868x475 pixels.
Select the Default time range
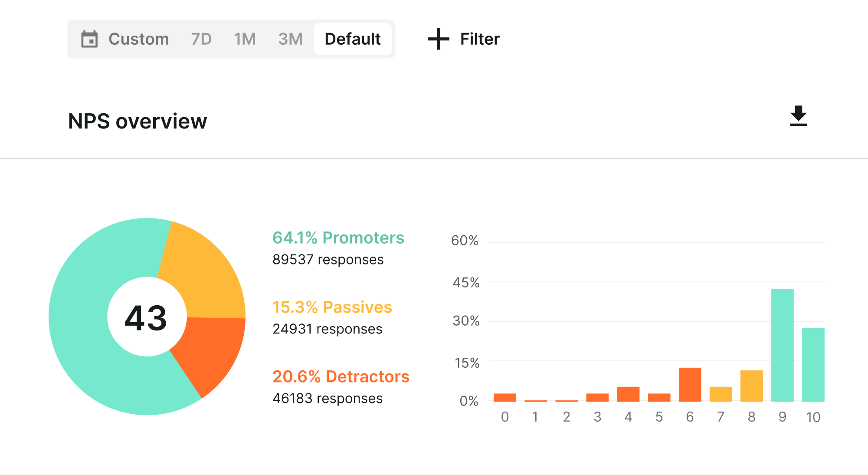[353, 39]
